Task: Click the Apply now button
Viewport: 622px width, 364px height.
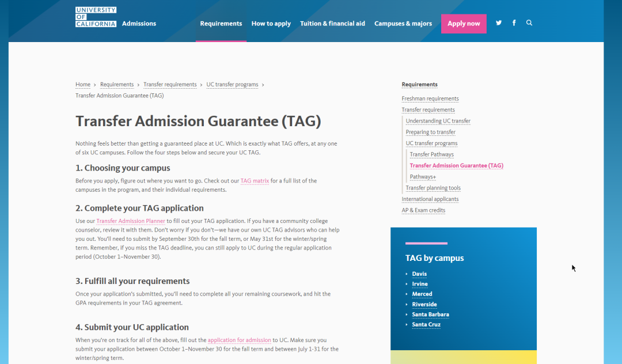Action: 464,24
